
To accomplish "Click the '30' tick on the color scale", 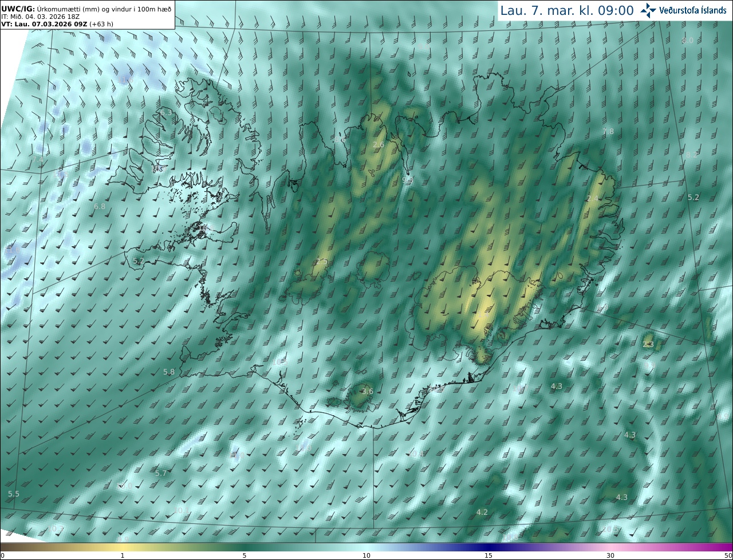I will (x=610, y=555).
